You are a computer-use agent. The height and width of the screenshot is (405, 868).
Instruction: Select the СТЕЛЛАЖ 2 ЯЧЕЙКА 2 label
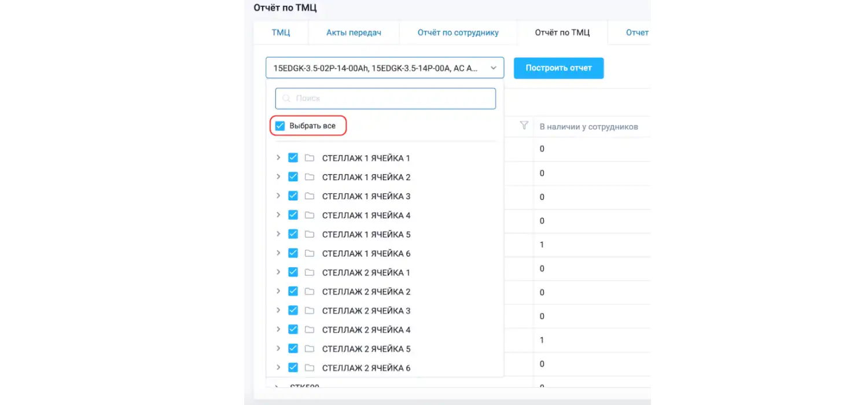click(366, 292)
